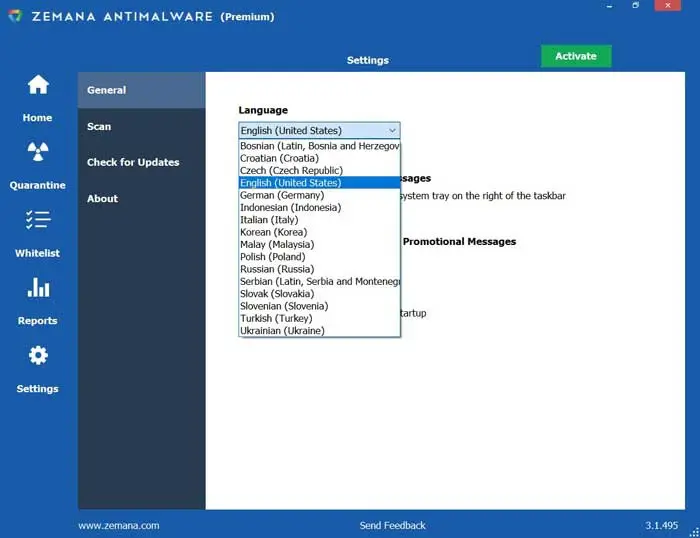Select Korean (Korea) from dropdown
700x538 pixels.
320,232
